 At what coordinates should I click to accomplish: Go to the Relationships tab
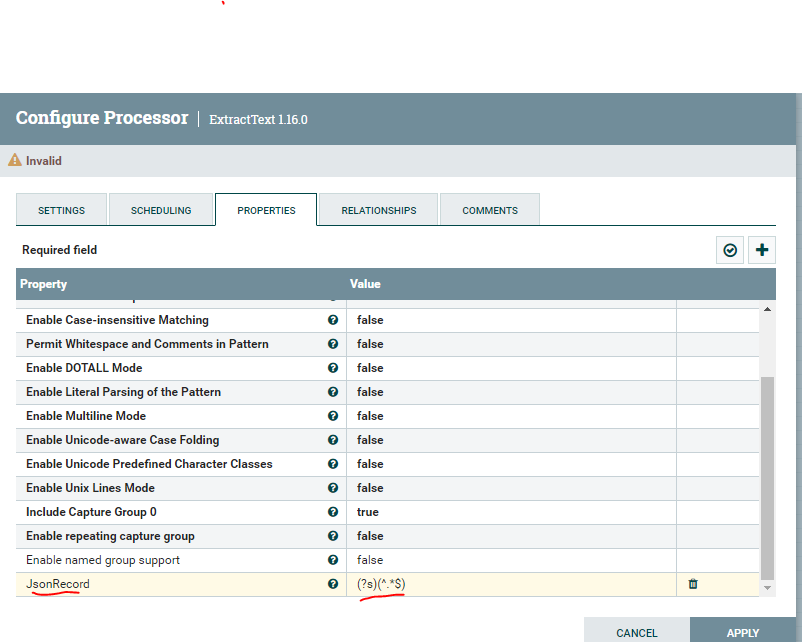pyautogui.click(x=378, y=211)
